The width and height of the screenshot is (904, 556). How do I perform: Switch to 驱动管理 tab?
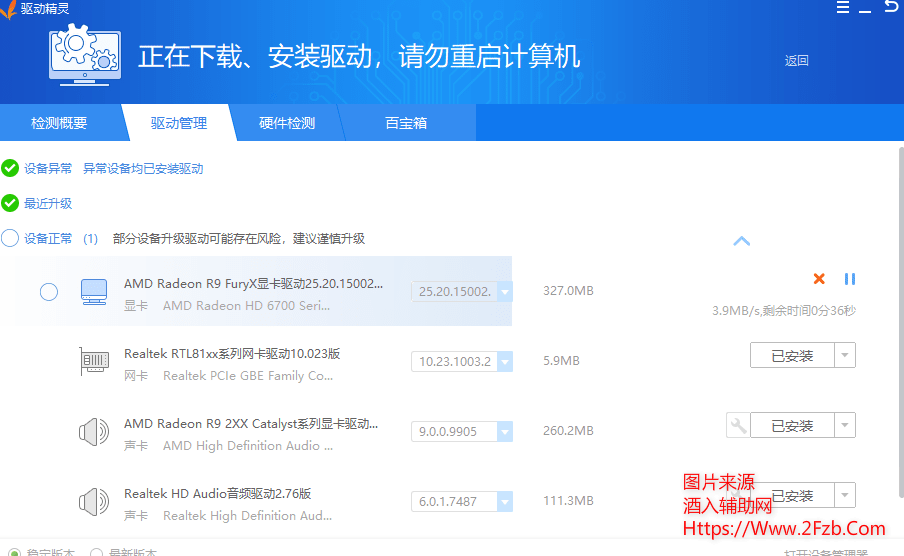tap(179, 123)
